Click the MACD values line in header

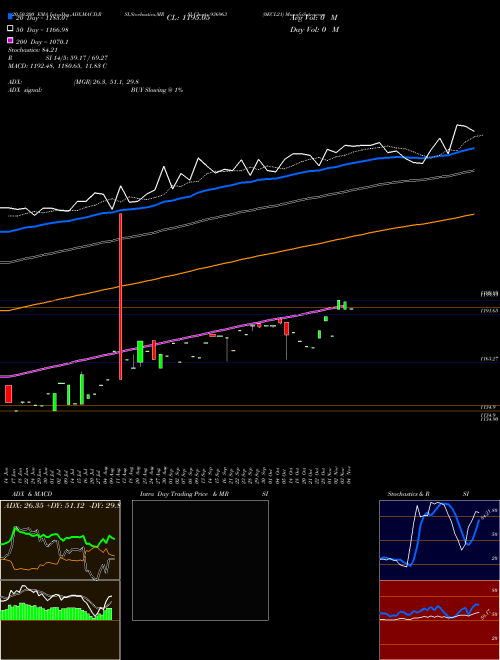click(x=58, y=66)
